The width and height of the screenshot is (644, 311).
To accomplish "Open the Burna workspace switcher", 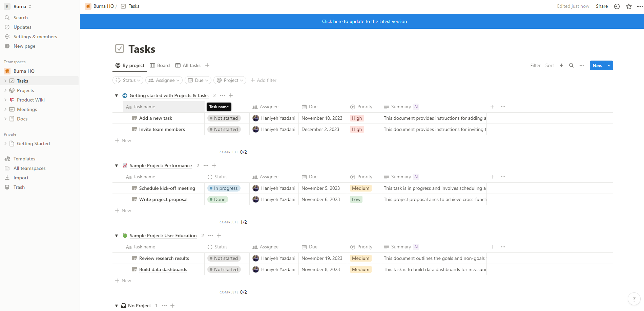I will [x=18, y=6].
